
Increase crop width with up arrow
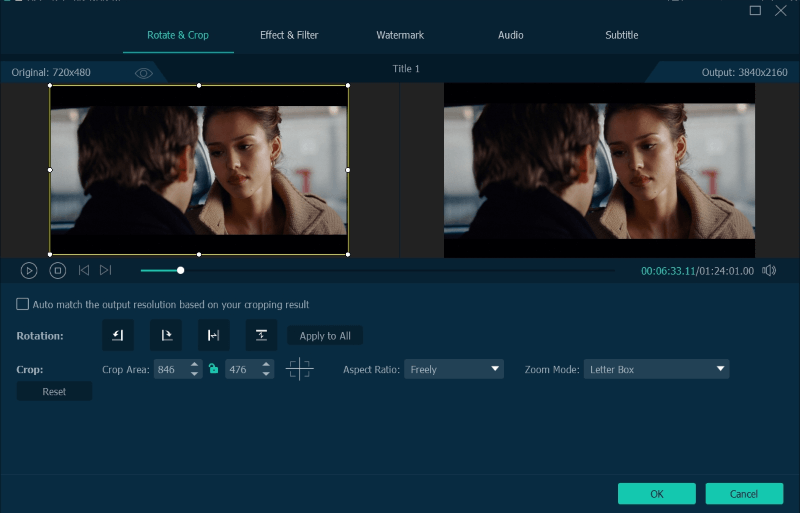click(x=194, y=364)
